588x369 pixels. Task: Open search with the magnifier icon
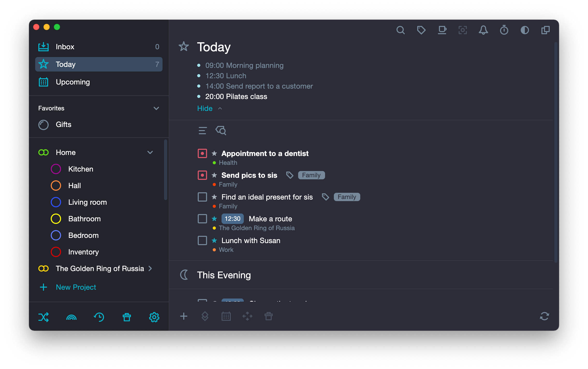400,30
